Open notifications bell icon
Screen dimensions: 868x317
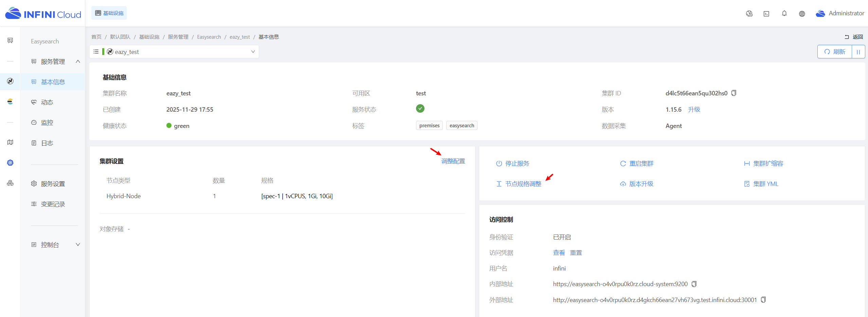(x=784, y=14)
